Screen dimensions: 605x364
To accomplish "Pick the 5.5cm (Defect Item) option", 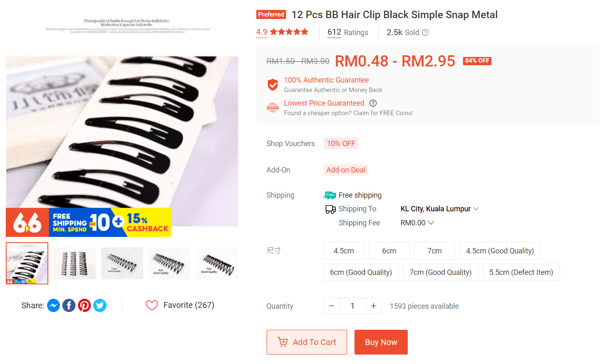I will (x=521, y=272).
